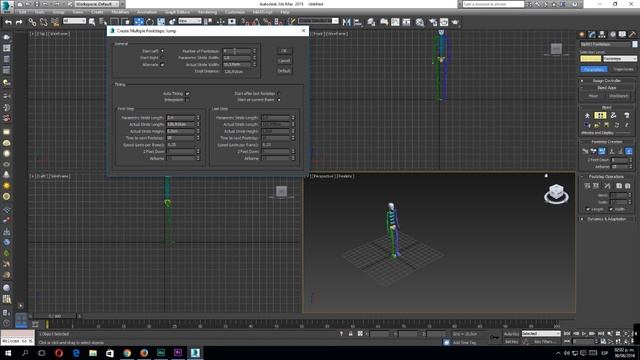Toggle the Alternate checkbox
This screenshot has height=360, width=640.
[x=162, y=64]
